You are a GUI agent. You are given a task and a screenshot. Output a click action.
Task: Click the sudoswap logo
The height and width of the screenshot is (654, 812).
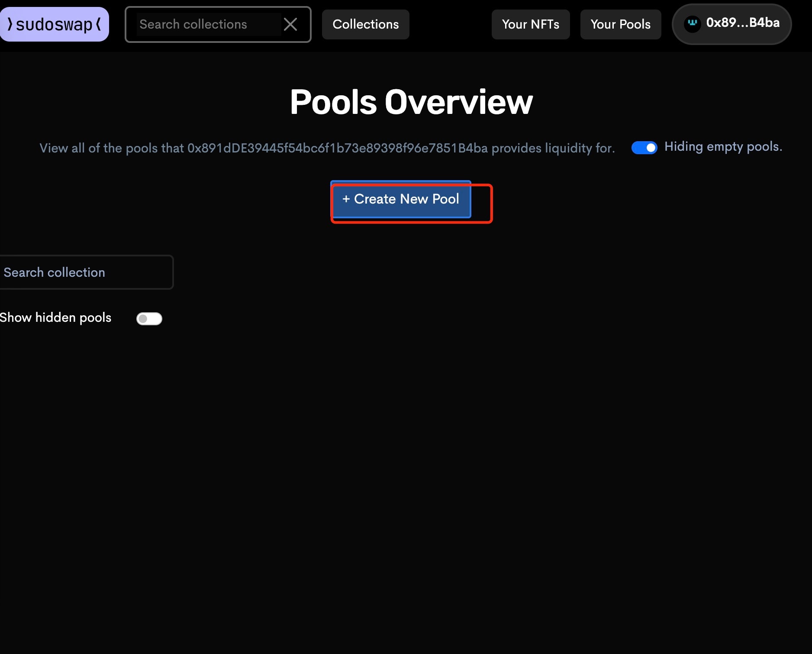click(x=54, y=24)
